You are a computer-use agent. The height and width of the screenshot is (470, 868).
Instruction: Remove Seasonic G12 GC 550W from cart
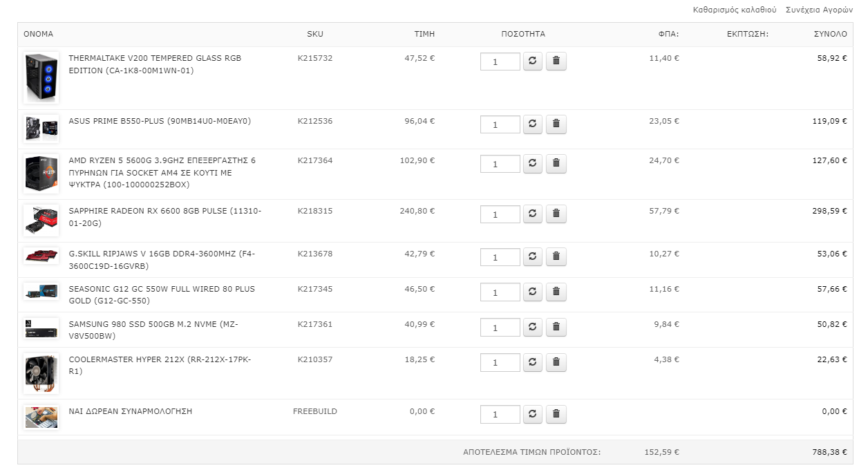pos(556,292)
